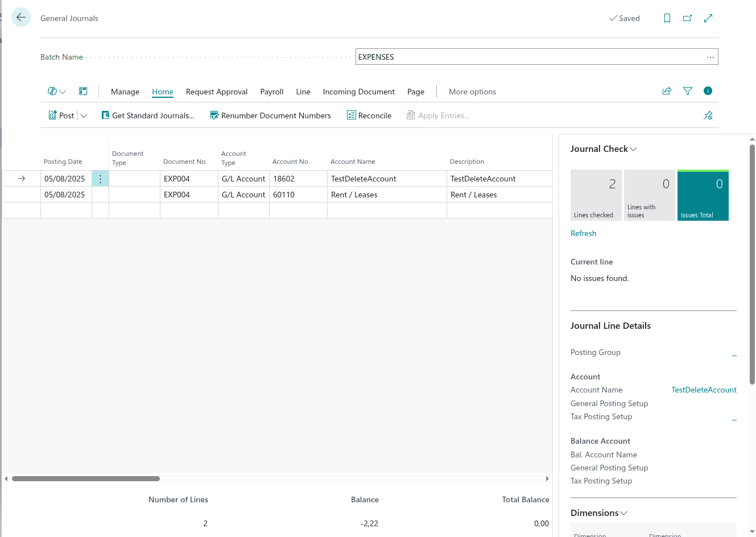Screen dimensions: 756x537
Task: Click the share icon
Action: [667, 91]
